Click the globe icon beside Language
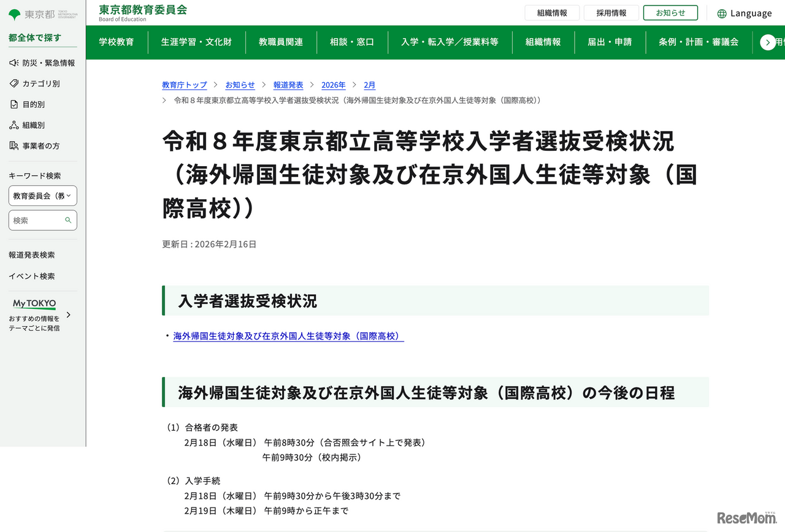 [x=724, y=13]
